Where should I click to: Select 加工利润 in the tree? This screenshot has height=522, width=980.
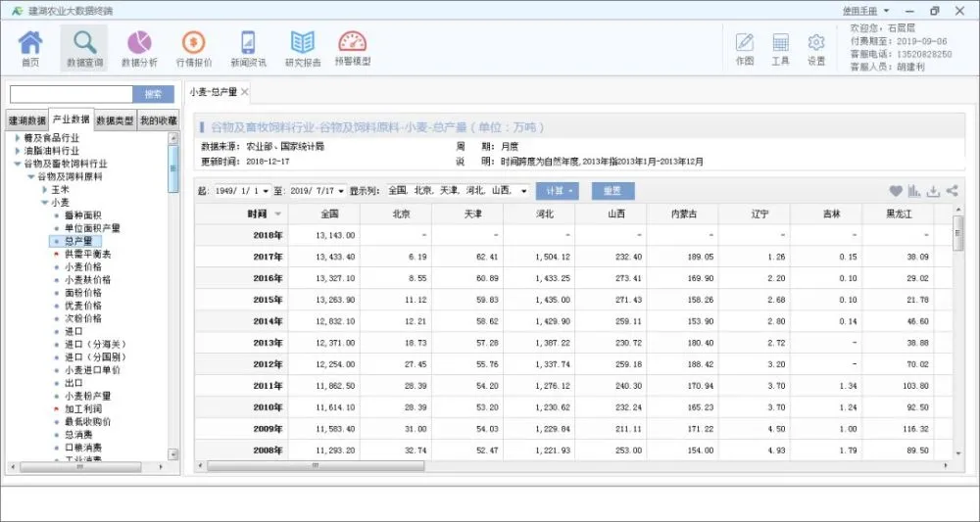82,409
